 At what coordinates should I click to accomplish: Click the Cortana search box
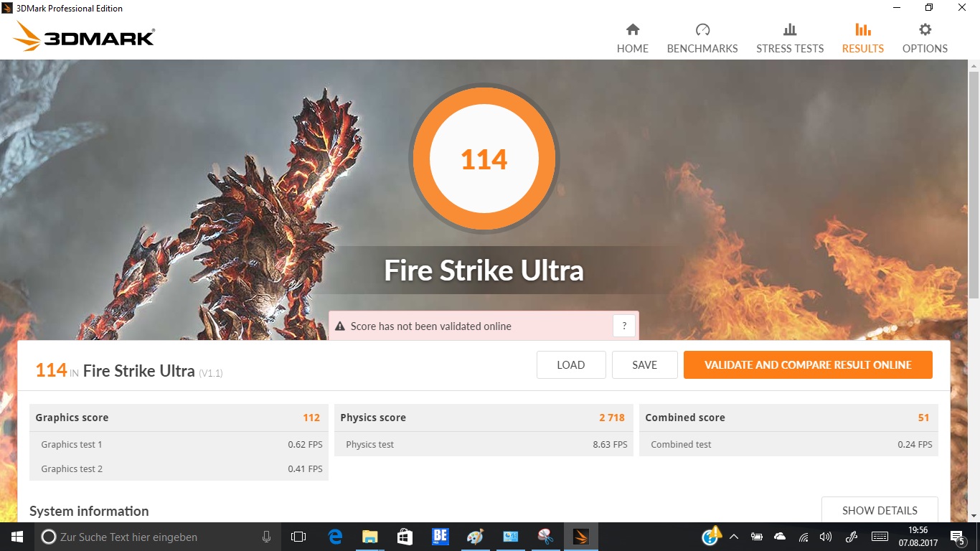pos(156,537)
